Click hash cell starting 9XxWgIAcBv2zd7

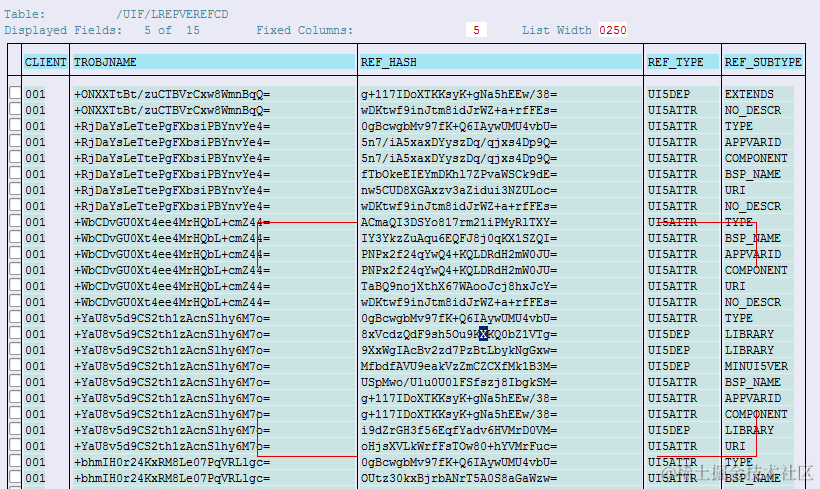[x=459, y=350]
